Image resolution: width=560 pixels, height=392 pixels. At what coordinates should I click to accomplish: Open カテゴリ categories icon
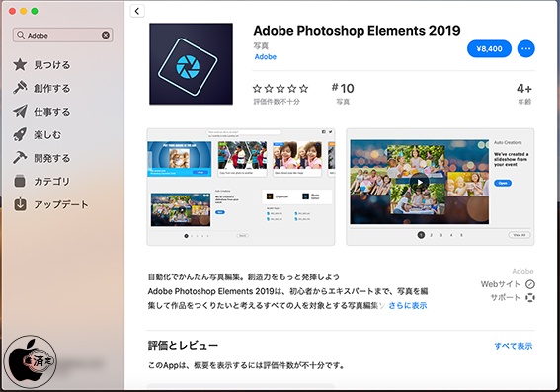tap(20, 181)
